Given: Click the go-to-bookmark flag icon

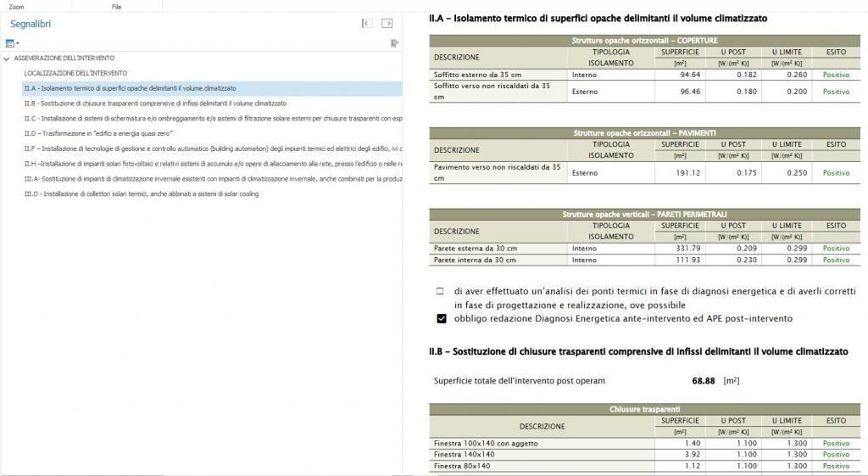Looking at the screenshot, I should 394,43.
